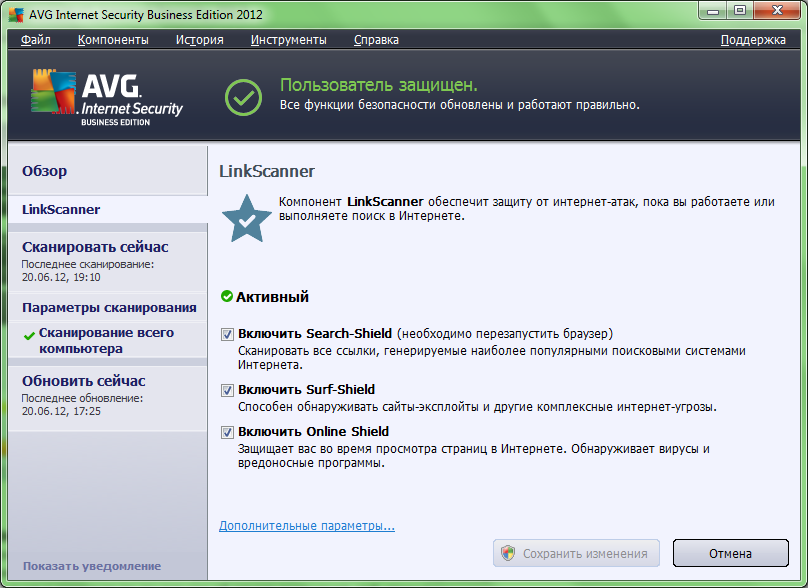Open the Компоненты menu
Viewport: 808px width, 588px height.
coord(113,40)
